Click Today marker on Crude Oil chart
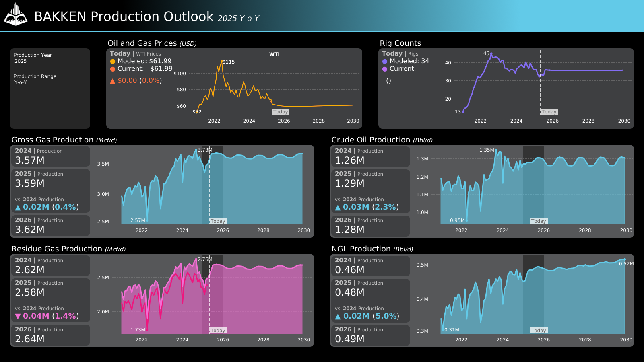The height and width of the screenshot is (362, 644). pyautogui.click(x=539, y=221)
